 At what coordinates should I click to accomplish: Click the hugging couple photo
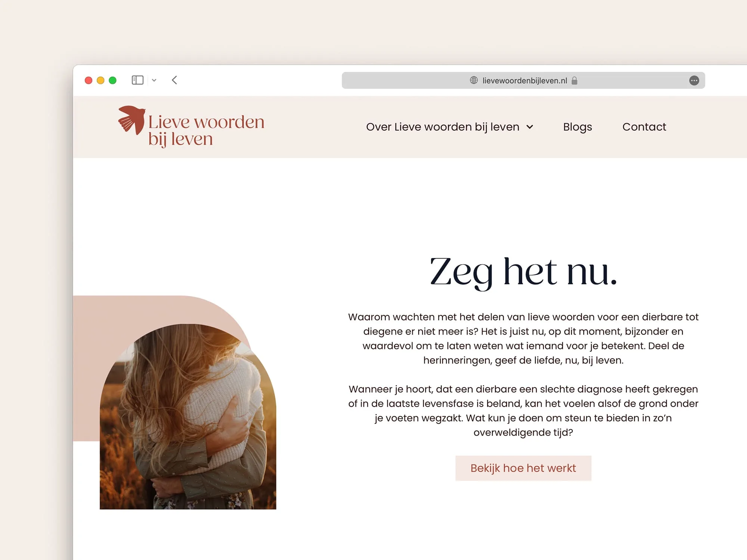(x=188, y=416)
